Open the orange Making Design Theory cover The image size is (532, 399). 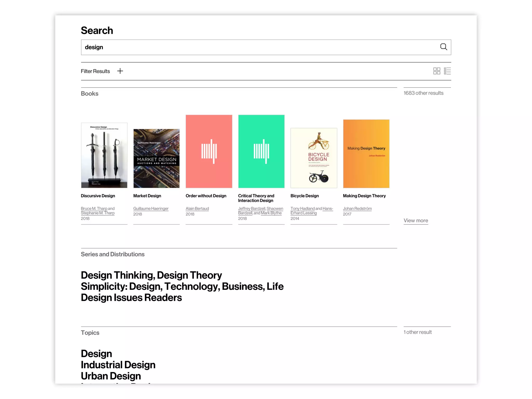click(x=366, y=154)
